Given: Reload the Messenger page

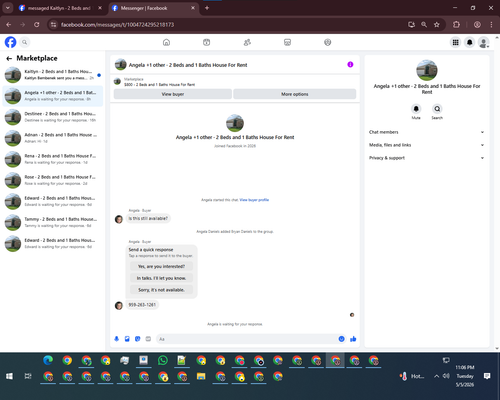Looking at the screenshot, I should pyautogui.click(x=37, y=25).
